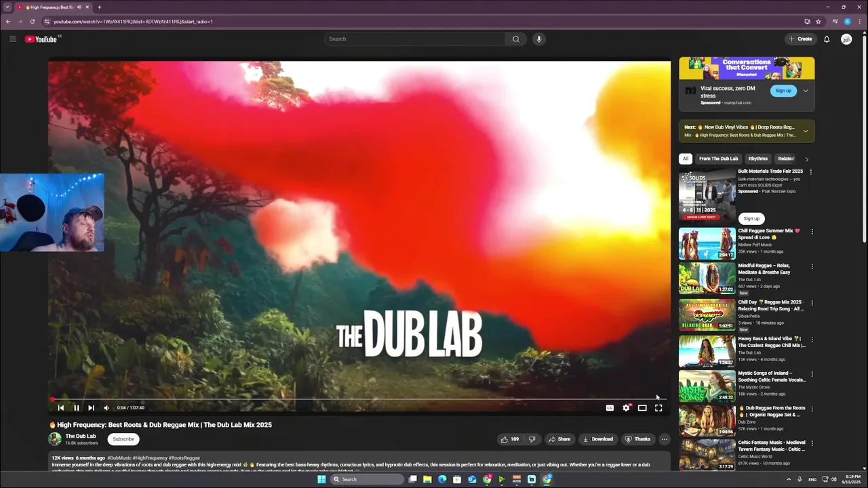Select the From The Dub Lab chip

[x=718, y=159]
